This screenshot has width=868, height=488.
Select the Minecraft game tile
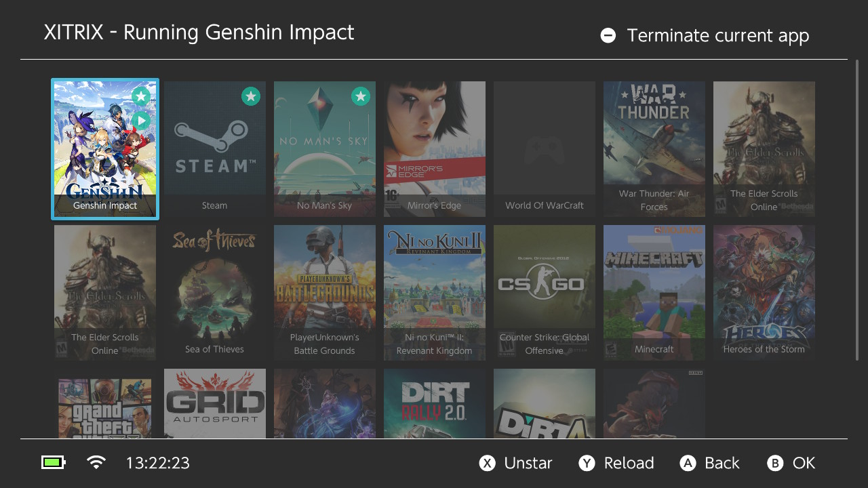(x=654, y=293)
